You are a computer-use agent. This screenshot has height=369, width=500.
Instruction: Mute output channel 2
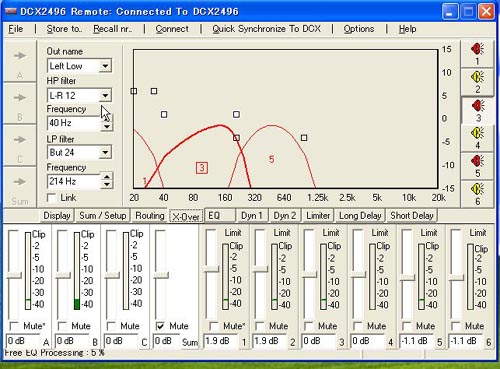(x=260, y=326)
